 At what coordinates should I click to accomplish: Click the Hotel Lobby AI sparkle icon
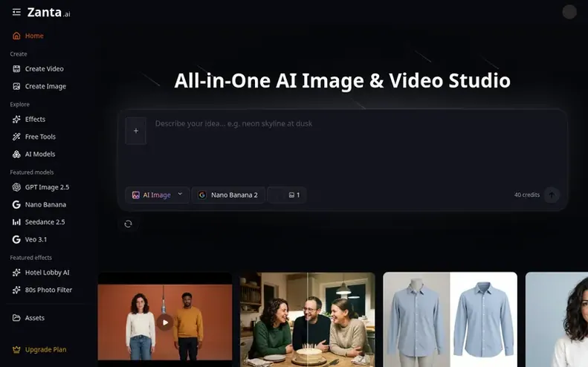point(16,273)
